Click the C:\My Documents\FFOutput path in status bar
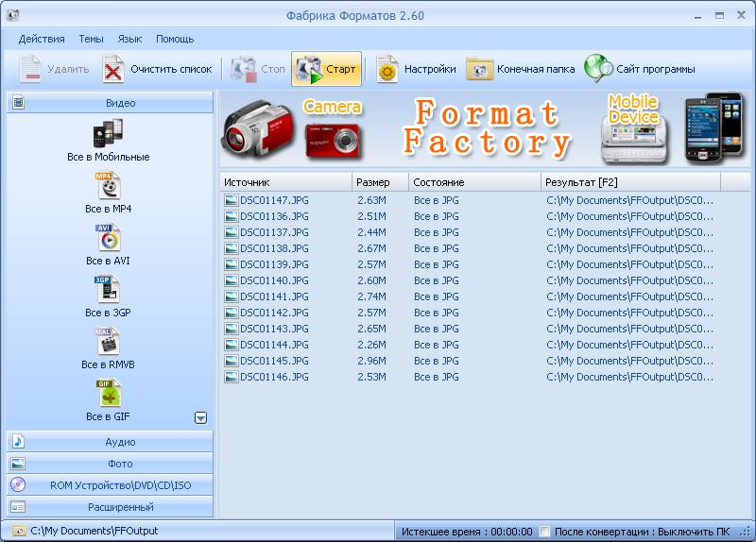Viewport: 756px width, 542px height. coord(94,531)
